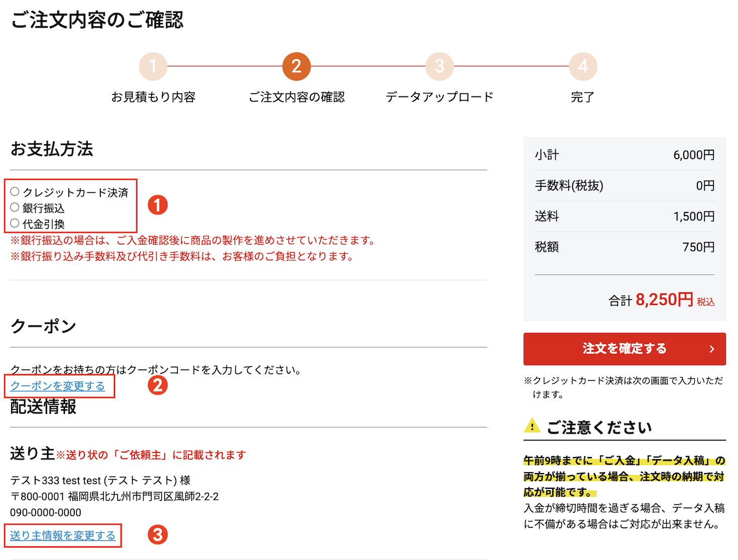
Task: Click the 注文を確定する button
Action: pos(625,349)
